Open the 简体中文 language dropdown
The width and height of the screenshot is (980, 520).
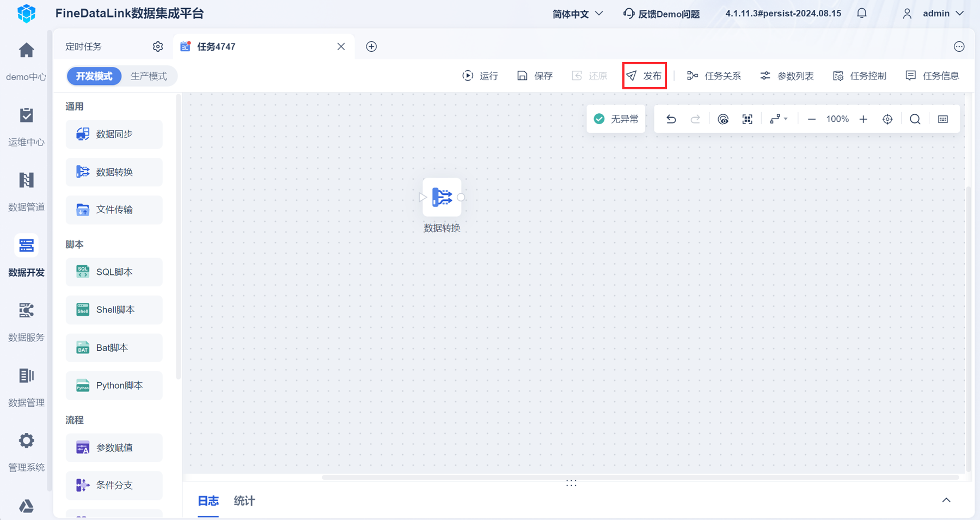(x=578, y=14)
